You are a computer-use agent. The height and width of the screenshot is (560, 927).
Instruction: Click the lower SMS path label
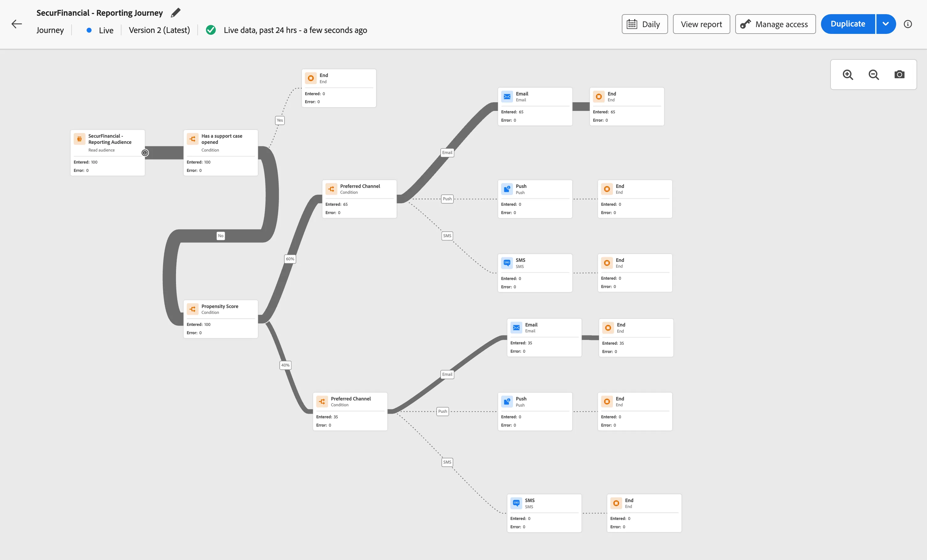point(447,462)
